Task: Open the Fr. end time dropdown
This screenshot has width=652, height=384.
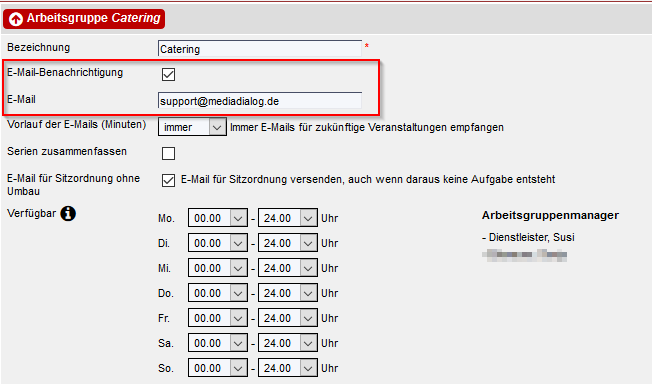Action: pyautogui.click(x=288, y=318)
